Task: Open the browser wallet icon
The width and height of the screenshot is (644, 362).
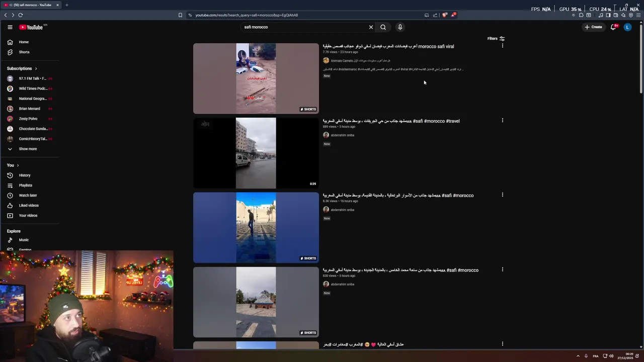Action: point(615,15)
